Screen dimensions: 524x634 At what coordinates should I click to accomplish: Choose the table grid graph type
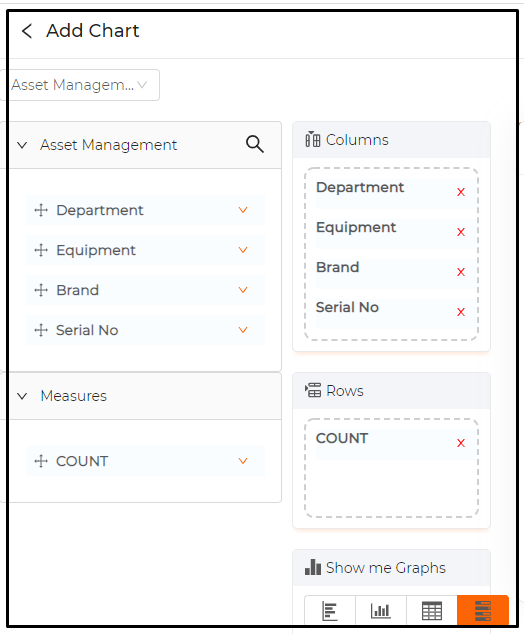tap(432, 611)
